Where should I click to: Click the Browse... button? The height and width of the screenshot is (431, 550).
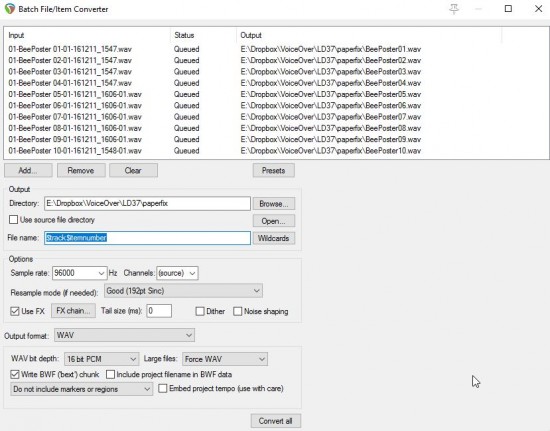[x=274, y=203]
